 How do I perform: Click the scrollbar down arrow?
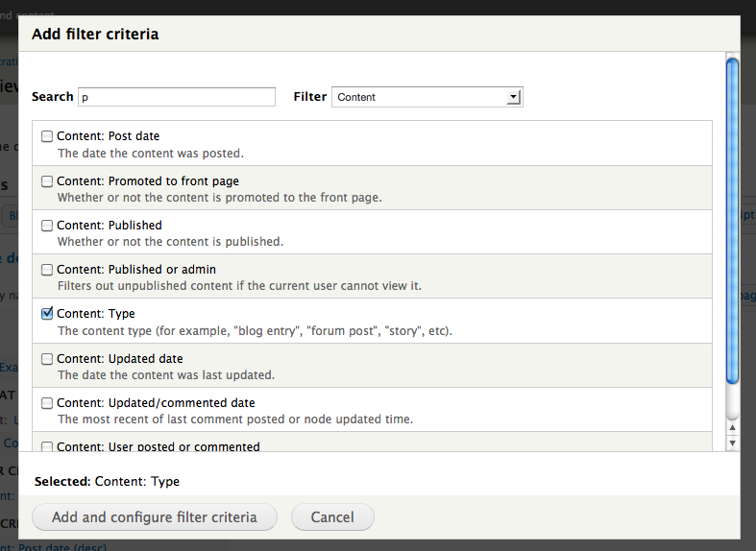732,443
